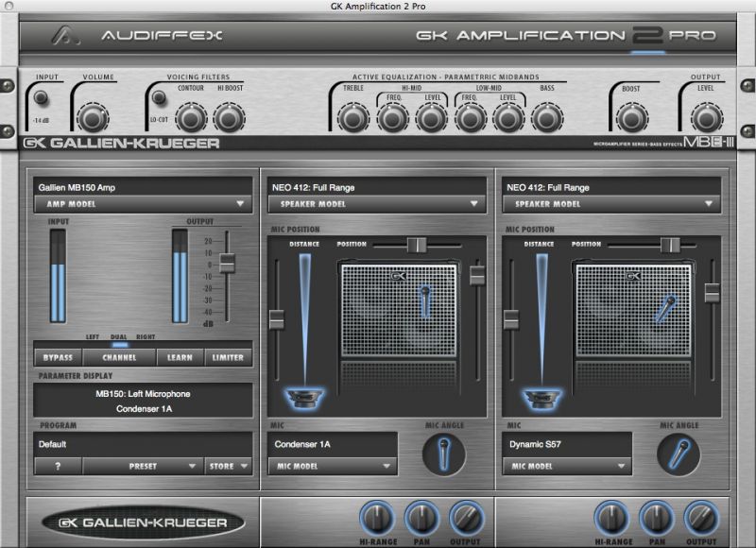Click the left Mic Angle dial

[444, 454]
